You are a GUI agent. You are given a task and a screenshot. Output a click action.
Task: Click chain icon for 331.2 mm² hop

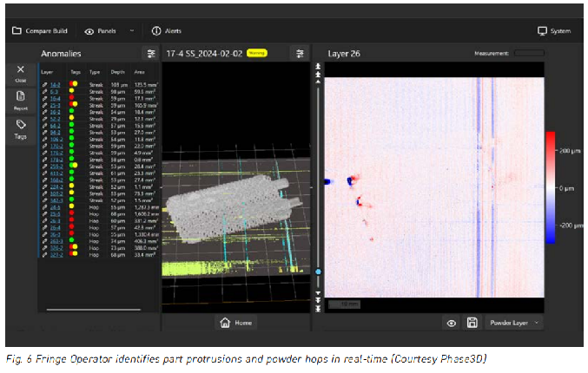coord(44,220)
